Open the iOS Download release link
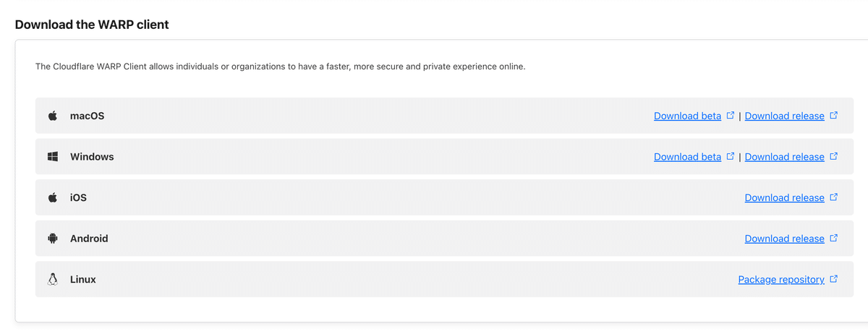This screenshot has width=868, height=334. point(784,197)
